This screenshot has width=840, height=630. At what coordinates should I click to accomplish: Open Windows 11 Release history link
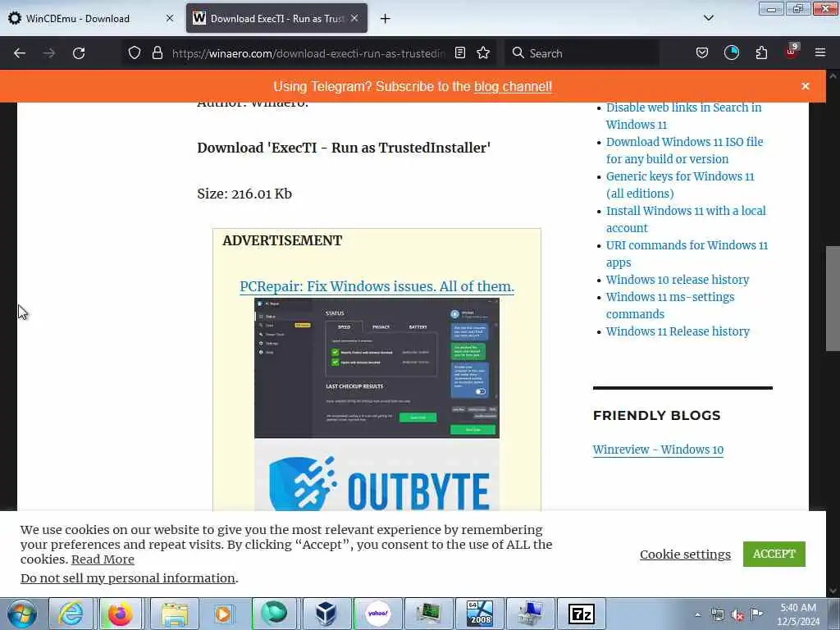(x=678, y=331)
